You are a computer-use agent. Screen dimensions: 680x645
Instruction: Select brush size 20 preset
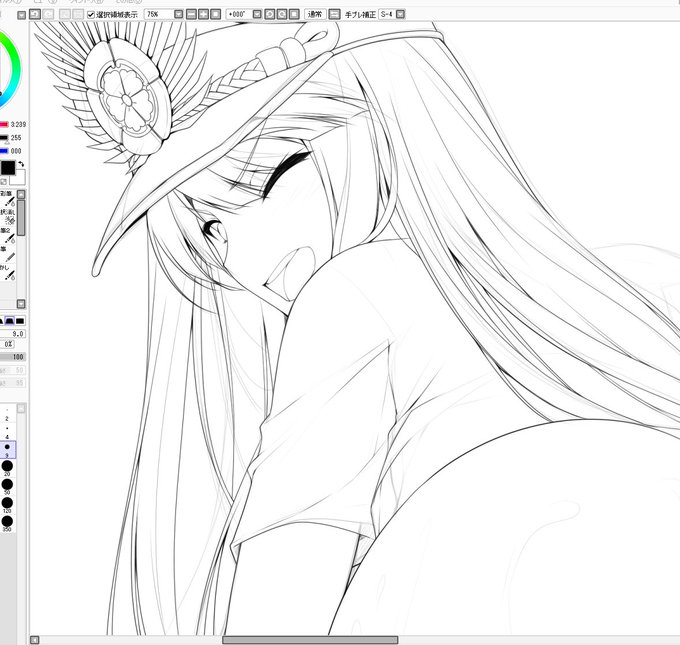(7, 468)
